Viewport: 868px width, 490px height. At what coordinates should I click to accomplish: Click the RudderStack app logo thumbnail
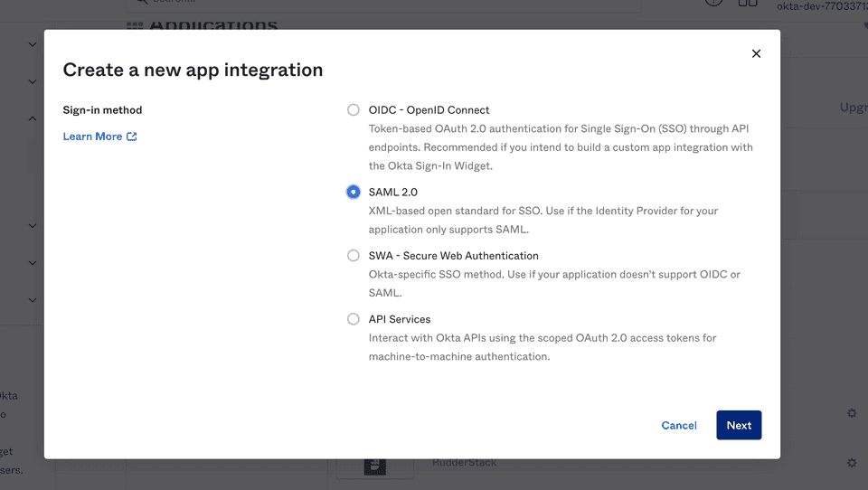(375, 466)
